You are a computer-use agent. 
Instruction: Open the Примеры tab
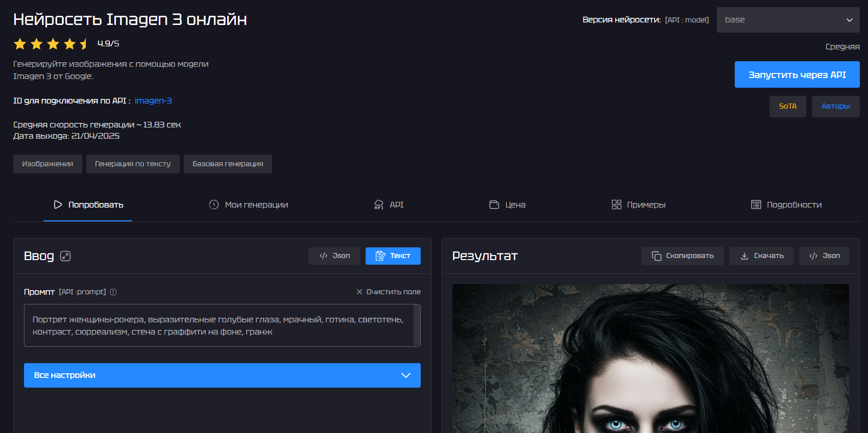pyautogui.click(x=638, y=205)
